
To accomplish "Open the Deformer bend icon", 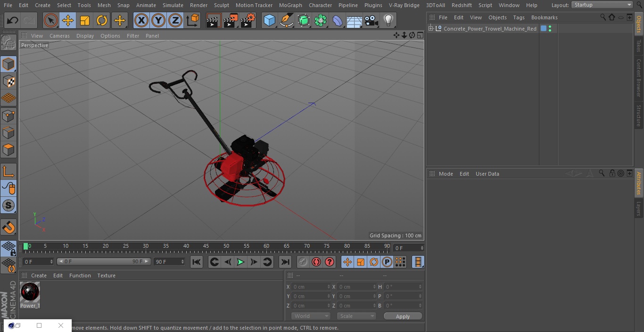I will tap(337, 20).
